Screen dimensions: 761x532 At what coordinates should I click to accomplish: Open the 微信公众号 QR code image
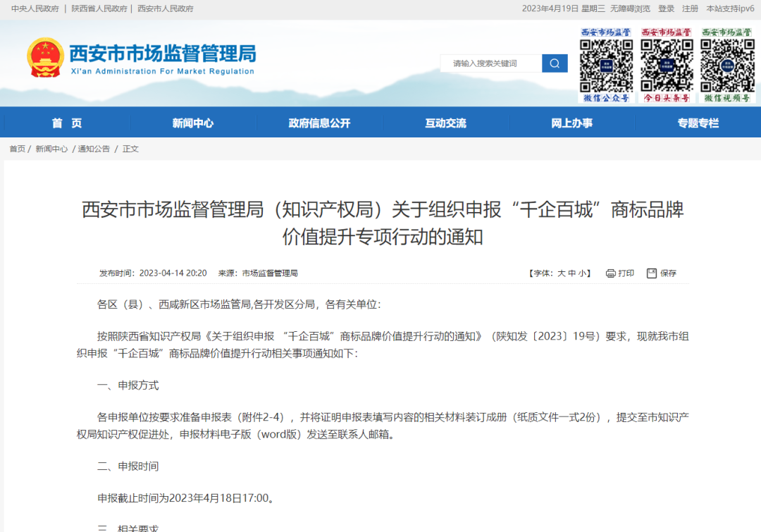coord(605,62)
